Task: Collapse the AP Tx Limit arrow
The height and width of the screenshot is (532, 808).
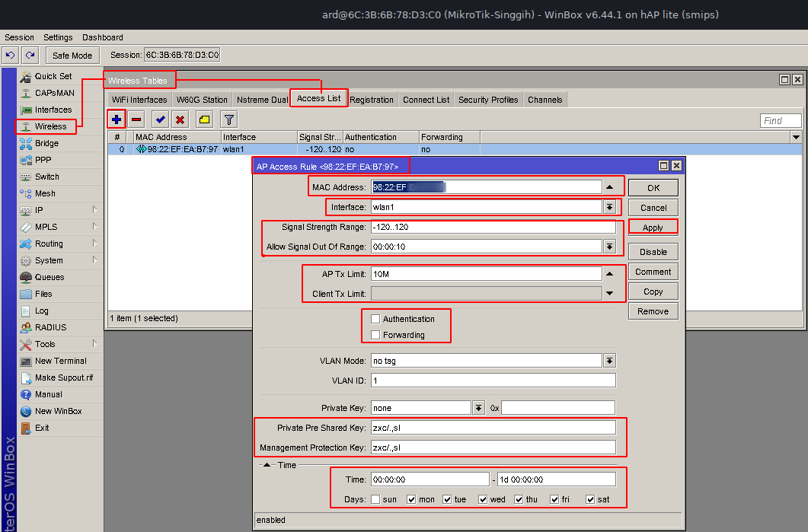Action: [609, 274]
